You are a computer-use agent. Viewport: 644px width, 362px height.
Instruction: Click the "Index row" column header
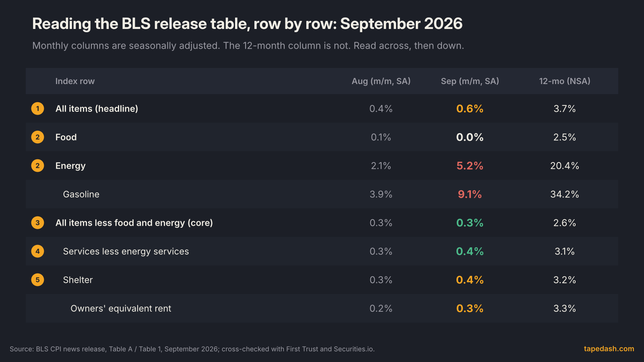(x=75, y=81)
